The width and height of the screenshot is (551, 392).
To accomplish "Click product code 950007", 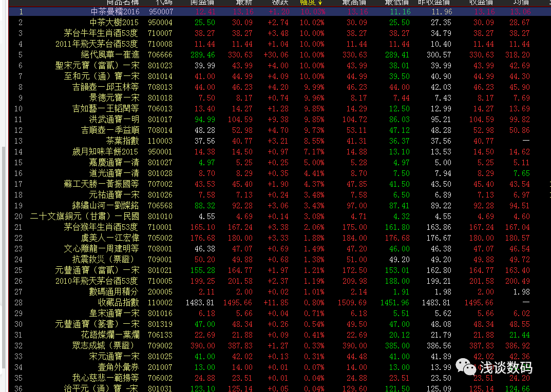I will pyautogui.click(x=161, y=12).
